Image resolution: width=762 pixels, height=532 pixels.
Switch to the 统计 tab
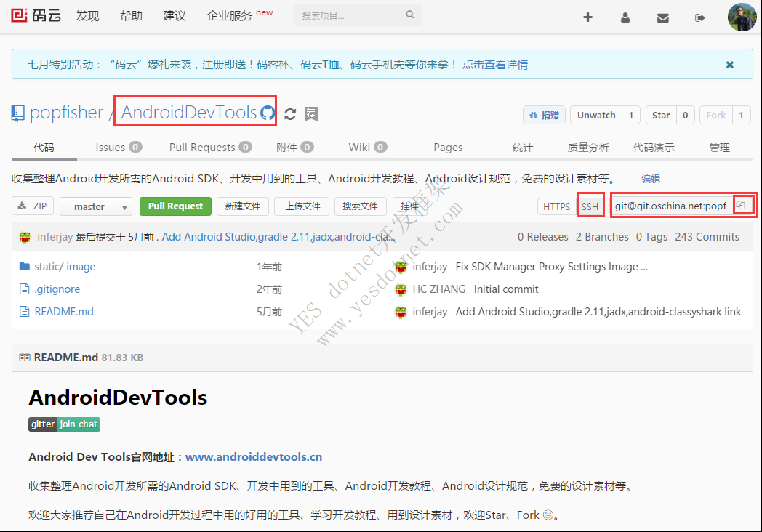tap(522, 148)
